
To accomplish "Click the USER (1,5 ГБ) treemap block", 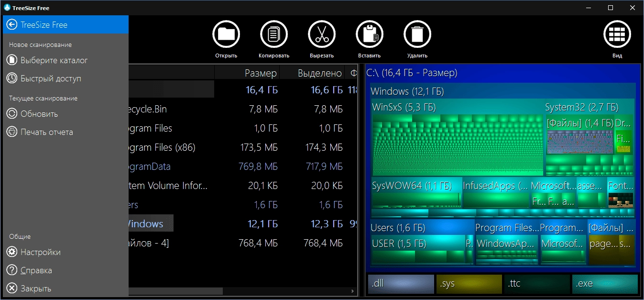I will tap(418, 249).
